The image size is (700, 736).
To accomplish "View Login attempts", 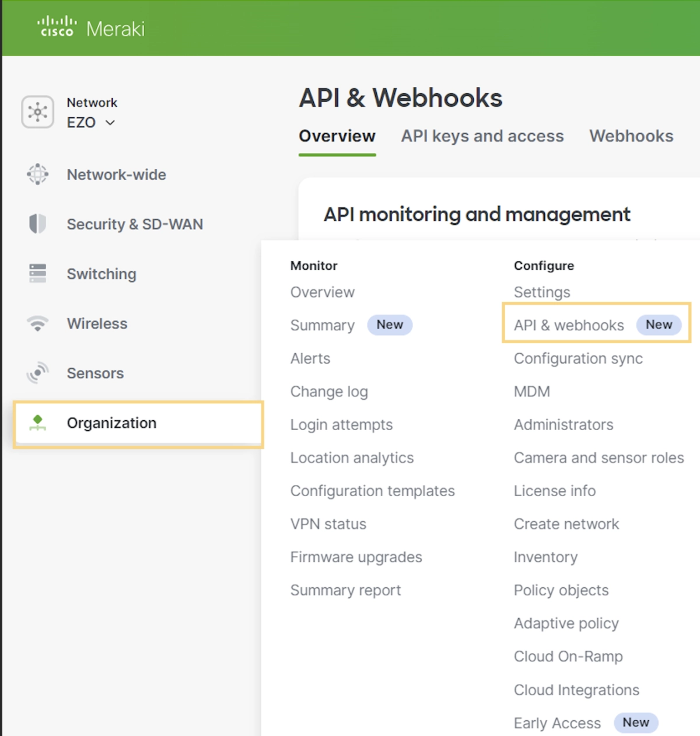I will pos(341,425).
